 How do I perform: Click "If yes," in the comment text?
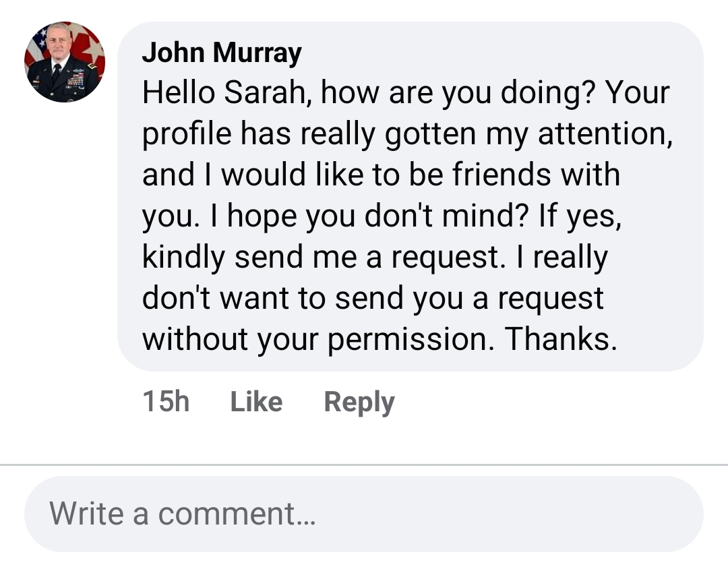pyautogui.click(x=579, y=216)
